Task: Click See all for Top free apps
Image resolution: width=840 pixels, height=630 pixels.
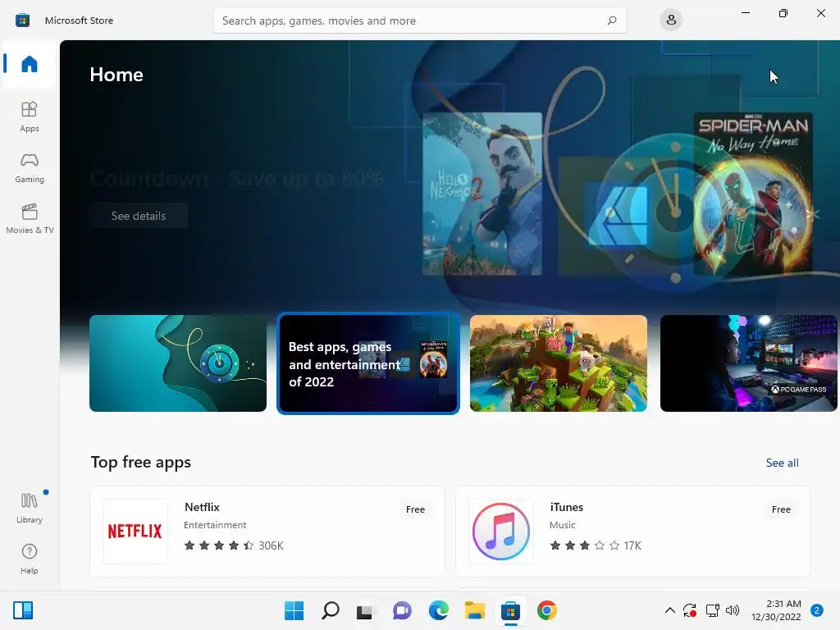Action: (x=782, y=463)
